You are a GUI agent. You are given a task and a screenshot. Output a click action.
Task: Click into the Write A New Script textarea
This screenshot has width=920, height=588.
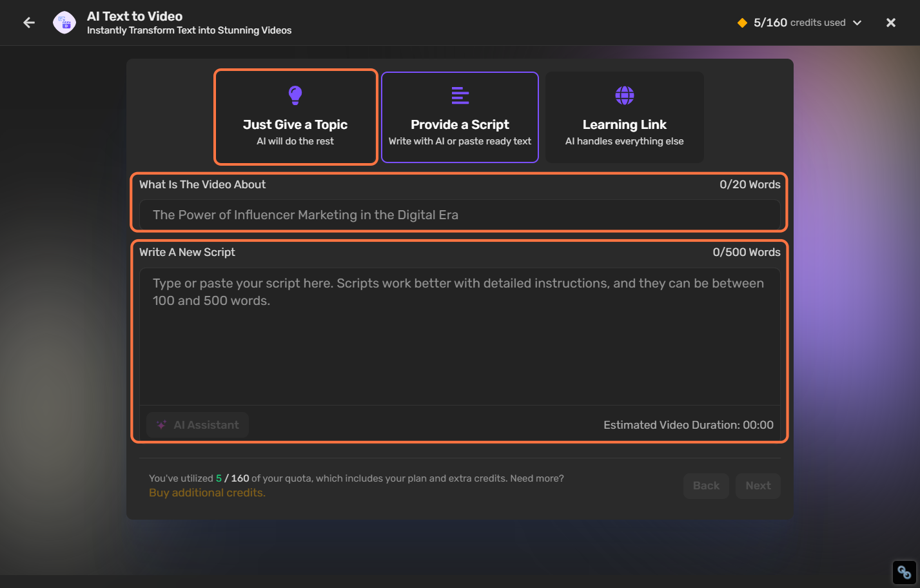[460, 337]
